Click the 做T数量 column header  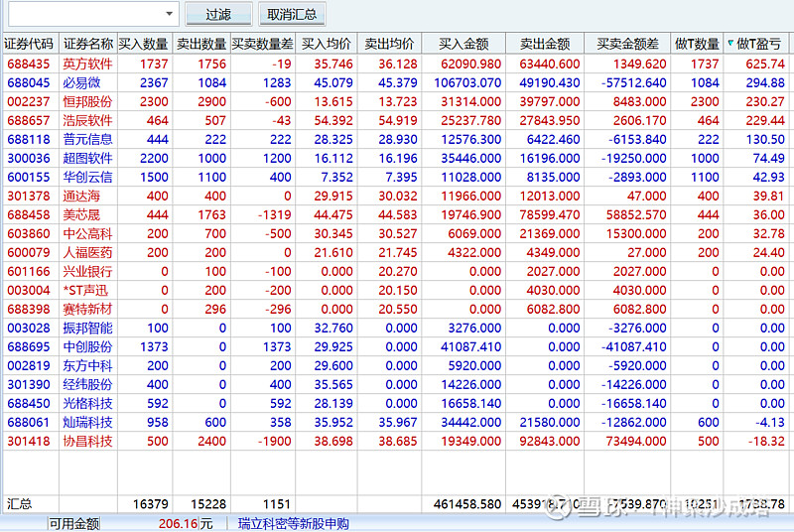(697, 44)
